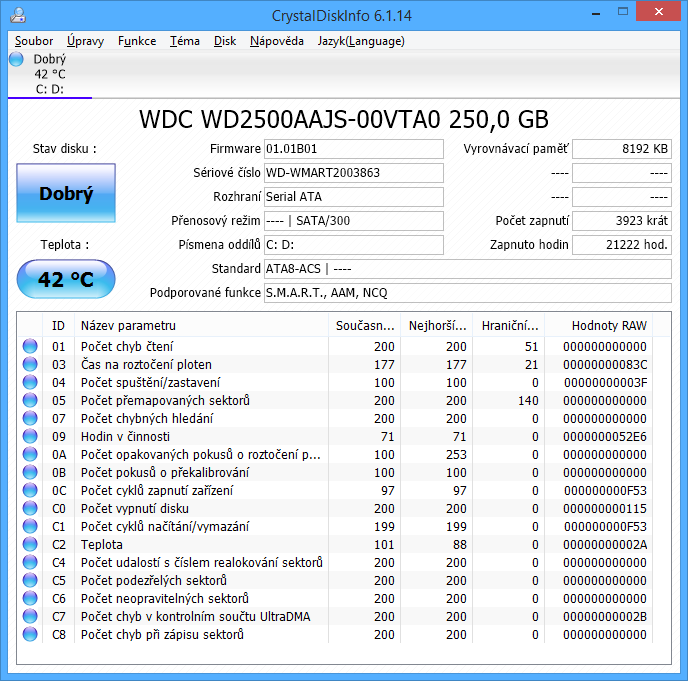Click the status orb for ID 09 row
Screen dimensions: 688x681
(30, 436)
